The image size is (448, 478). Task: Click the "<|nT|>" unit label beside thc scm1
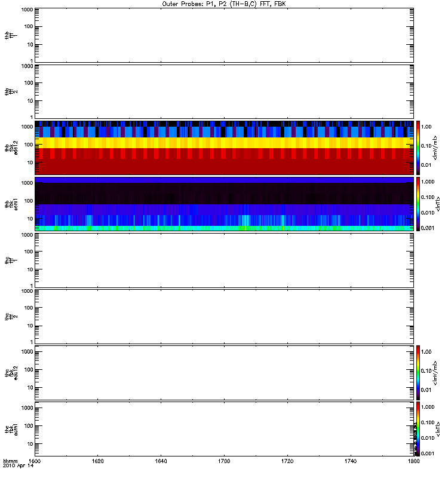[x=438, y=429]
